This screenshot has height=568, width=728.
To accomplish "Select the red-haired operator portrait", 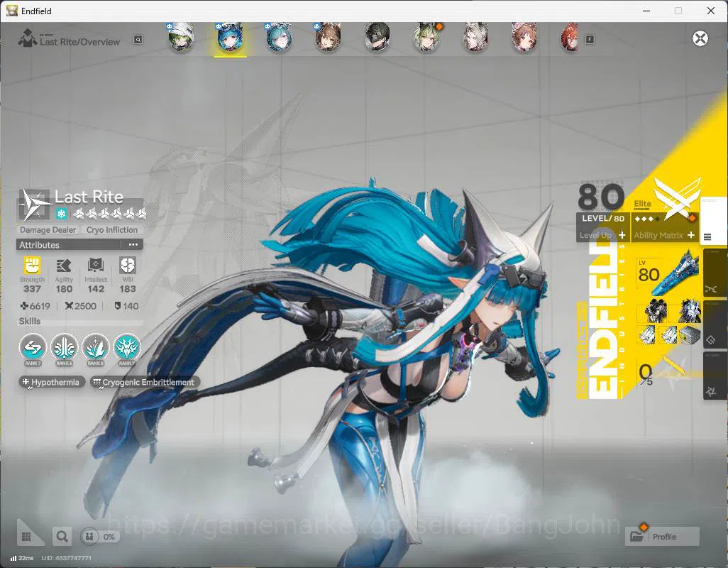I will 570,37.
